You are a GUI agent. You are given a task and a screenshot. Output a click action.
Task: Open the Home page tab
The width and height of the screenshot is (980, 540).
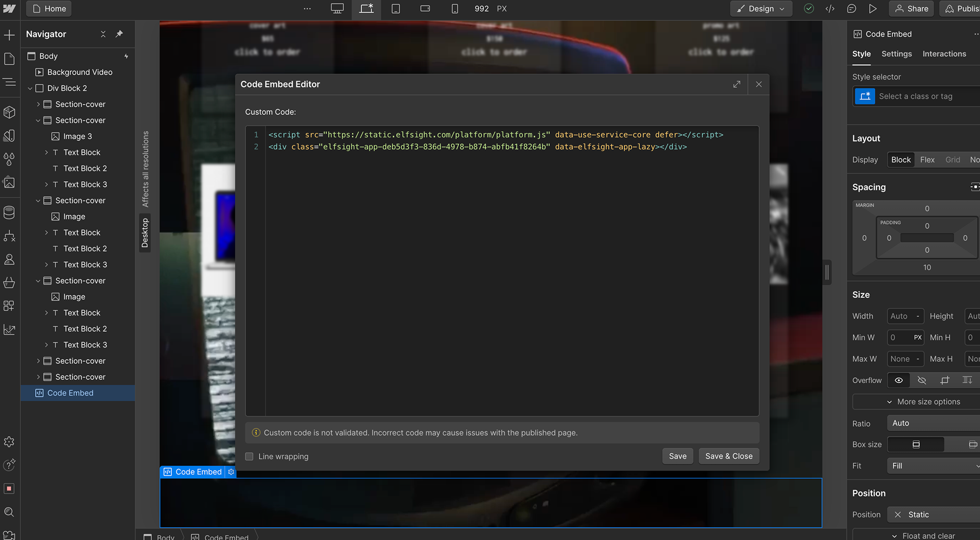click(x=49, y=9)
